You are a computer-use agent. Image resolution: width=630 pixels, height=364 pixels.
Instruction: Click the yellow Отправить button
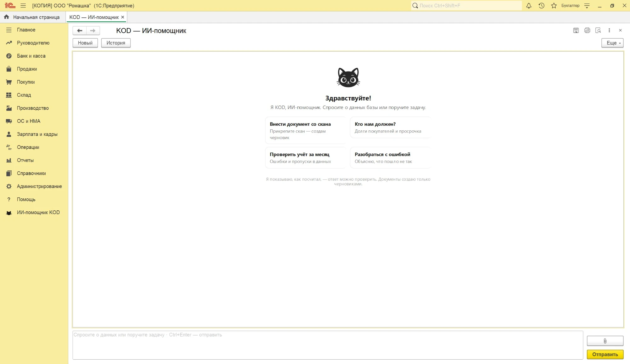coord(605,355)
